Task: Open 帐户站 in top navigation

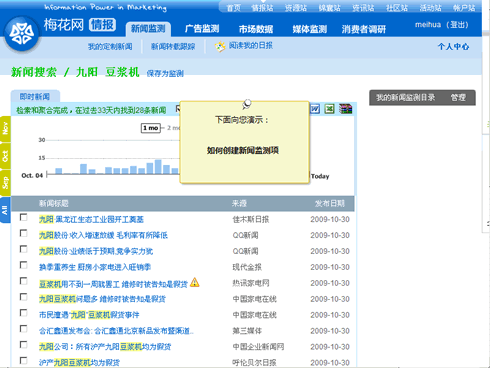Action: pos(464,8)
